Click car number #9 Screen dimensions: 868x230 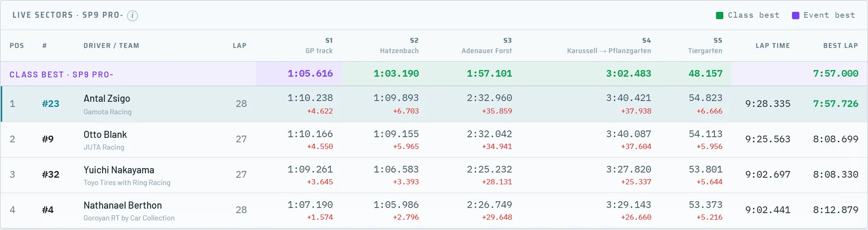(x=48, y=139)
